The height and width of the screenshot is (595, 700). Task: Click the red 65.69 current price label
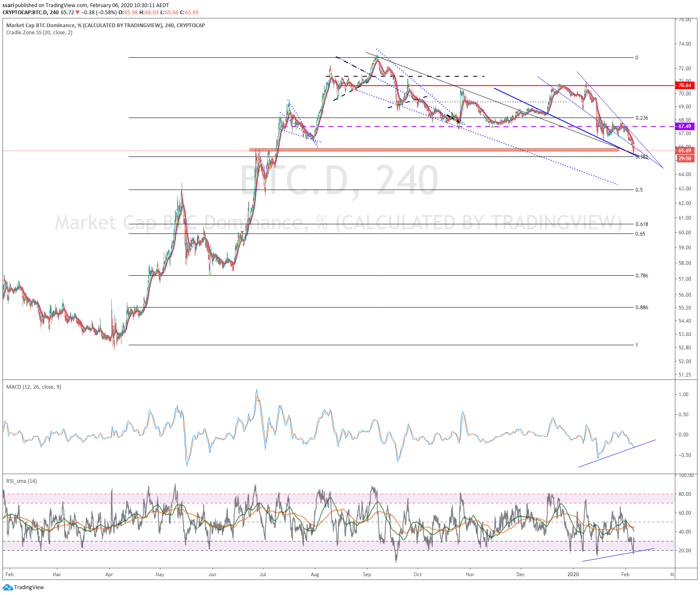point(685,151)
